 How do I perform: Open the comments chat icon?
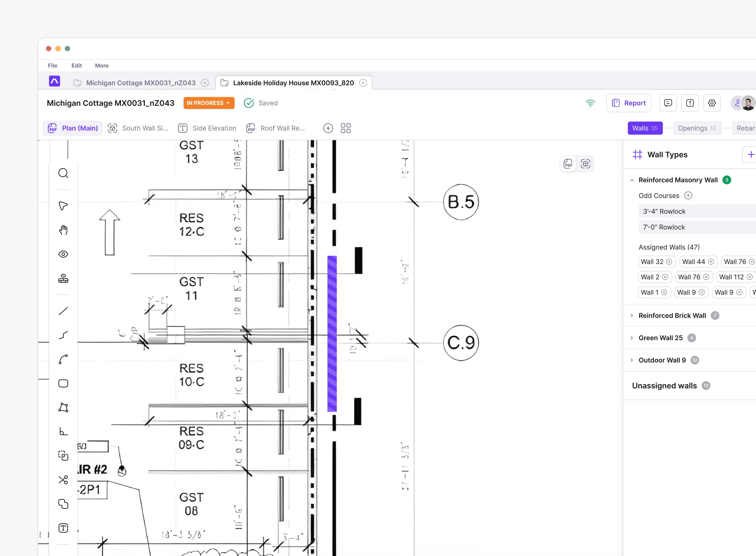[668, 103]
